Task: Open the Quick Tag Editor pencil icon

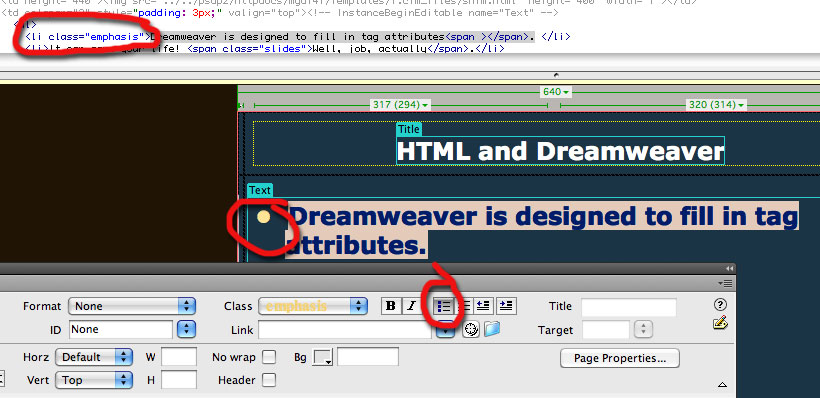Action: tap(720, 323)
